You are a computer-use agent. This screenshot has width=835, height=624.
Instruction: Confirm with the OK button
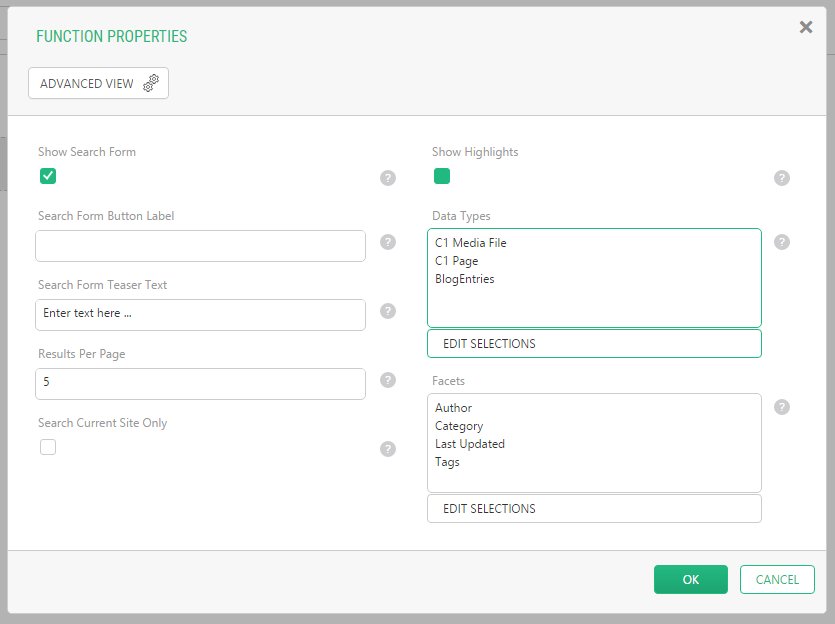691,579
